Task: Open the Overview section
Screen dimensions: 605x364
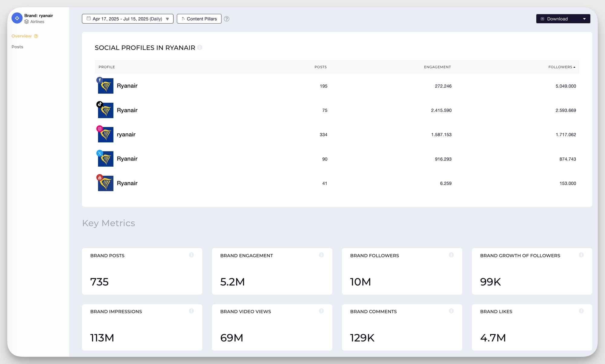Action: [x=21, y=36]
